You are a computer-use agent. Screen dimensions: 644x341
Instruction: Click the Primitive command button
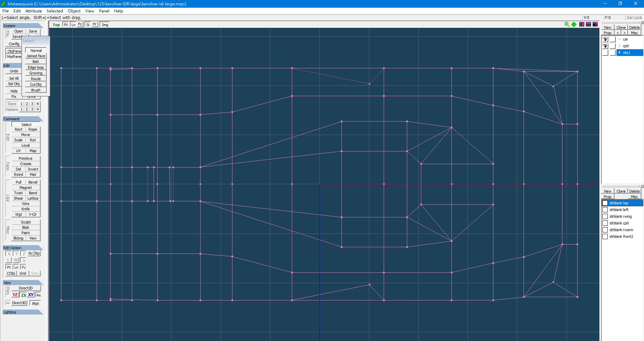tap(26, 159)
